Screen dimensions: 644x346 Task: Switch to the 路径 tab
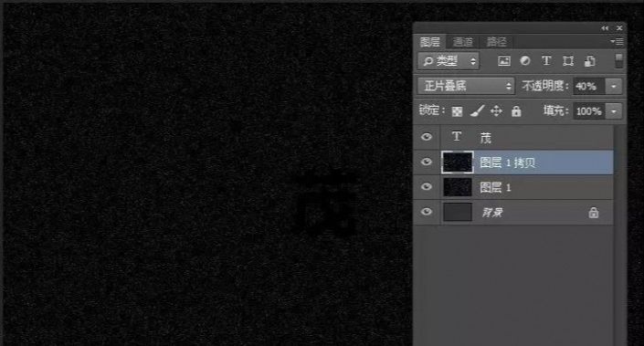497,42
